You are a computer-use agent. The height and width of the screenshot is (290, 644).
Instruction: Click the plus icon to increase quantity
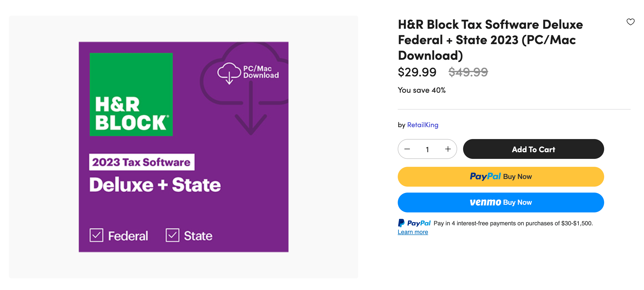click(447, 149)
